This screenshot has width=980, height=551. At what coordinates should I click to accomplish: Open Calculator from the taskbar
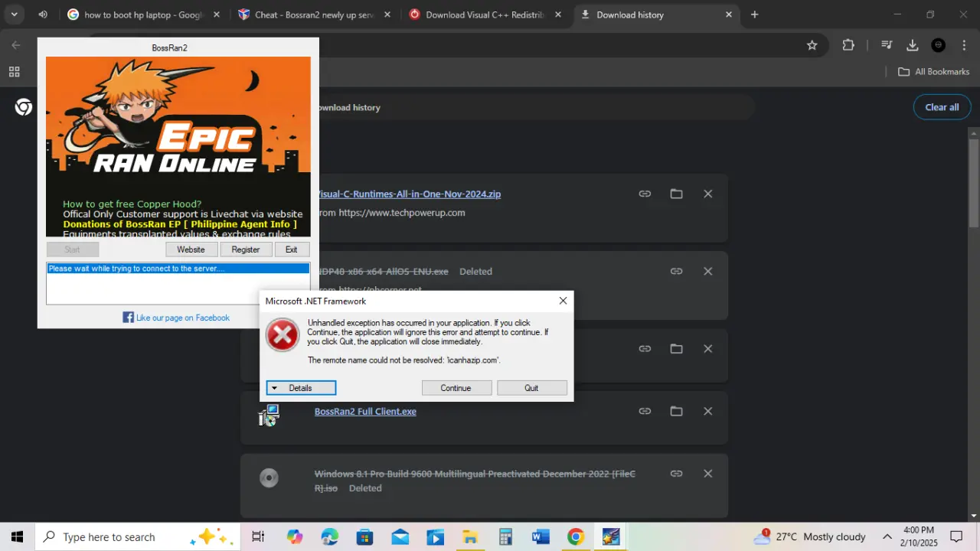coord(505,536)
